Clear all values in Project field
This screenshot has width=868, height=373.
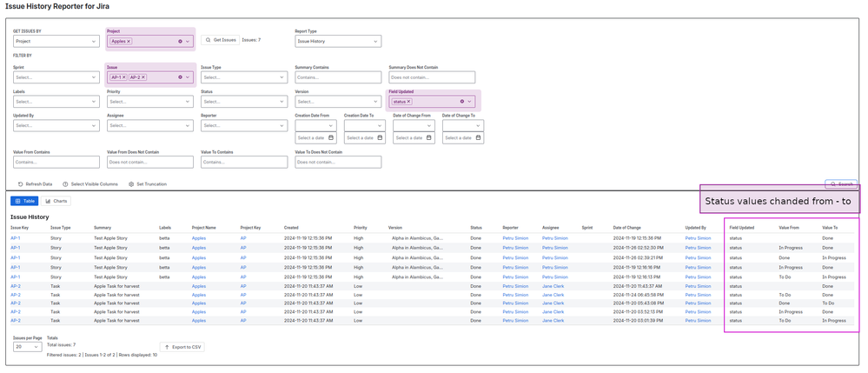tap(180, 41)
